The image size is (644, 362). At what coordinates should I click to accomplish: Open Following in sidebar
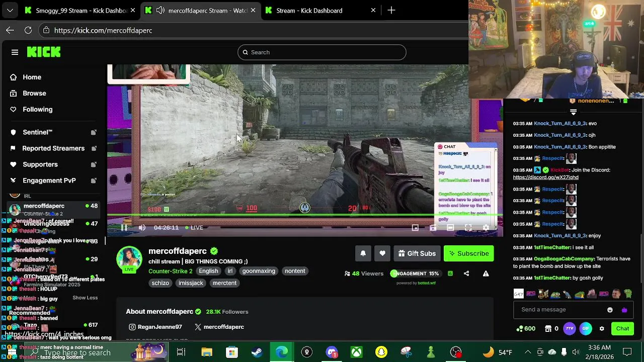coord(37,109)
